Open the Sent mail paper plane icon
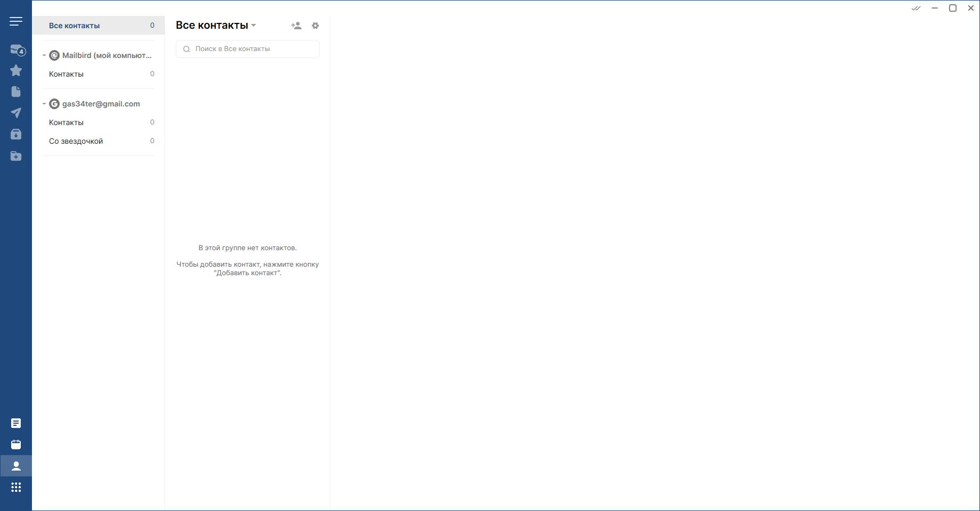This screenshot has height=511, width=980. [x=16, y=113]
